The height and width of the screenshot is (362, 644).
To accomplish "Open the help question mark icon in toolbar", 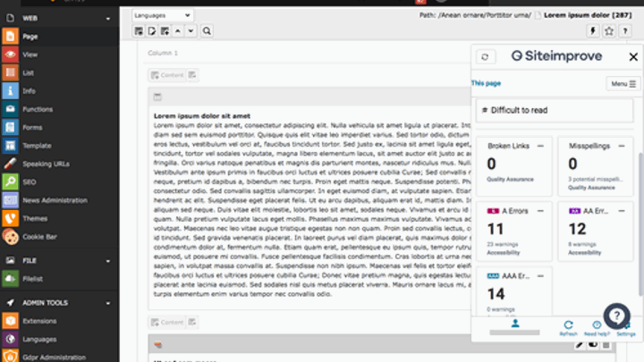I will (x=626, y=30).
